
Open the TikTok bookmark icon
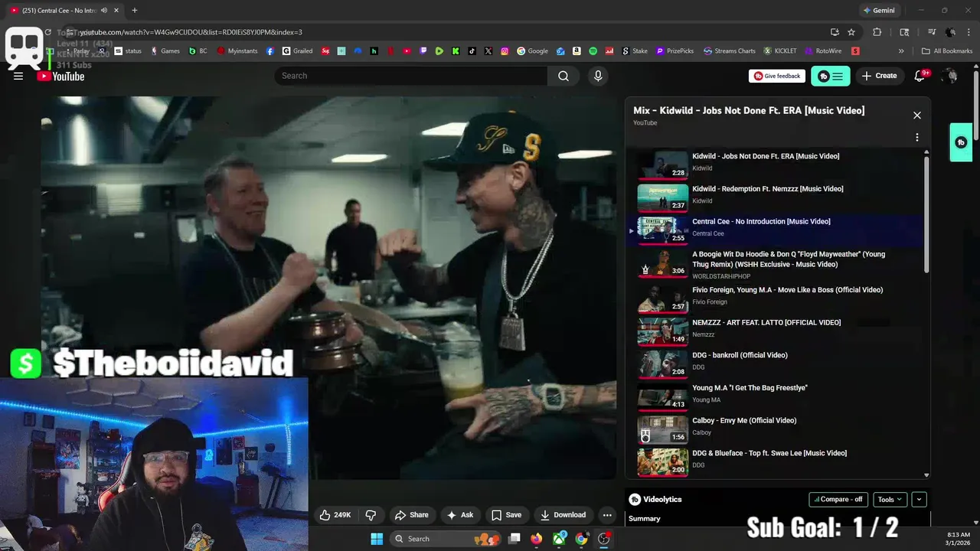click(472, 51)
